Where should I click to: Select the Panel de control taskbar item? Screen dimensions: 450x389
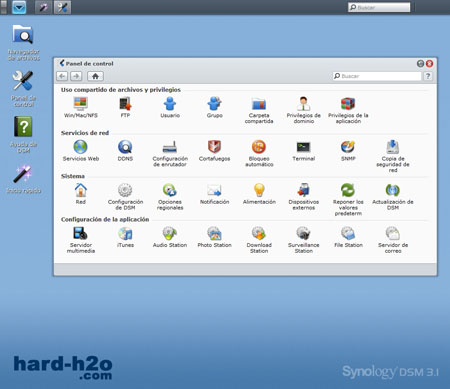[x=62, y=7]
